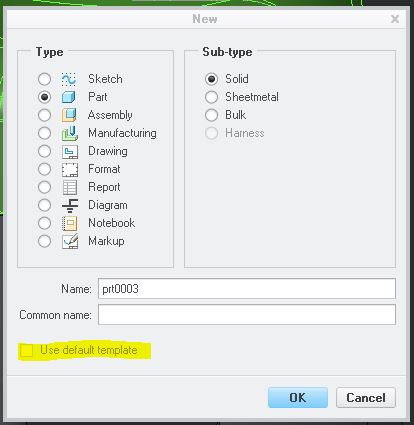
Task: Enable the Use default template checkbox
Action: tap(26, 350)
